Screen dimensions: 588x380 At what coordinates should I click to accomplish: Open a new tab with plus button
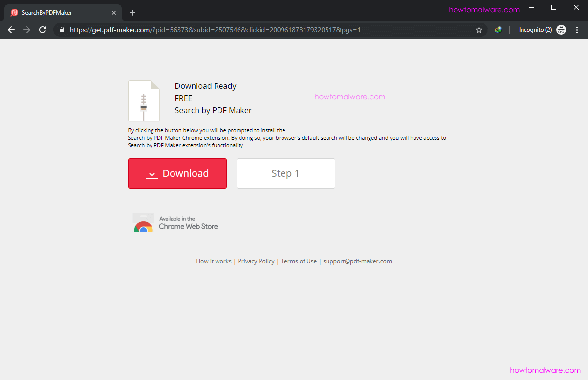[x=132, y=13]
